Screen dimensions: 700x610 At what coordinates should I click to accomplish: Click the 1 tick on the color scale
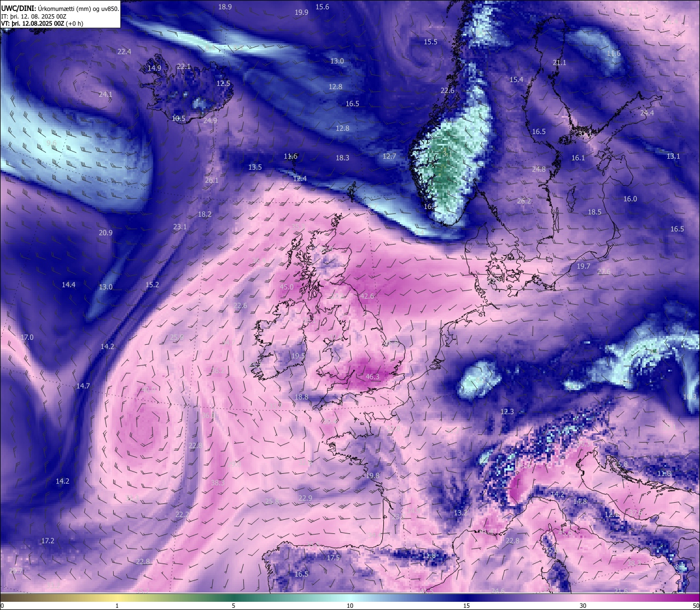[x=117, y=606]
